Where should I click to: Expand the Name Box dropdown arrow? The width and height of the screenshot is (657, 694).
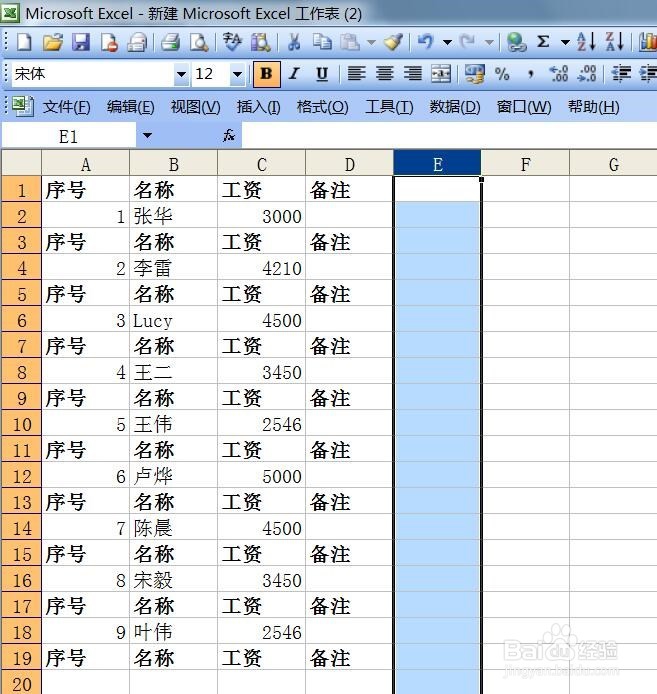pos(147,135)
